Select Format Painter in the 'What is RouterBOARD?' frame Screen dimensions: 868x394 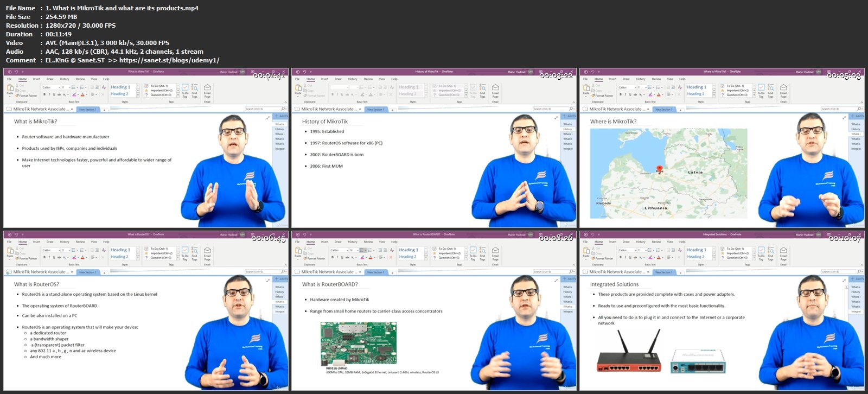[314, 258]
